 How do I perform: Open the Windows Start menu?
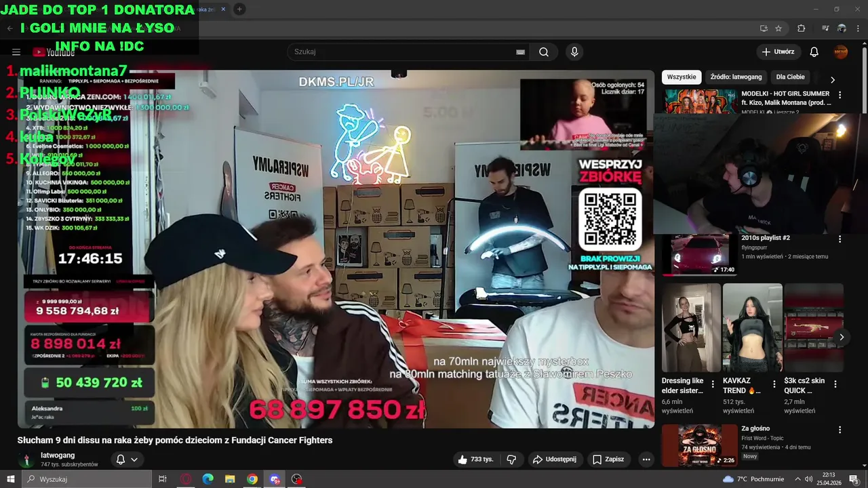[x=10, y=479]
